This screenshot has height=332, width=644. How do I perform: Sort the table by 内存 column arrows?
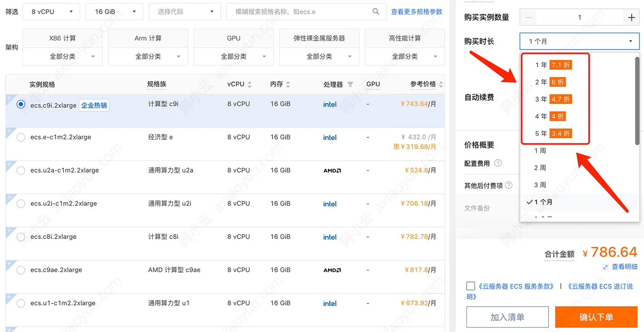tap(288, 84)
